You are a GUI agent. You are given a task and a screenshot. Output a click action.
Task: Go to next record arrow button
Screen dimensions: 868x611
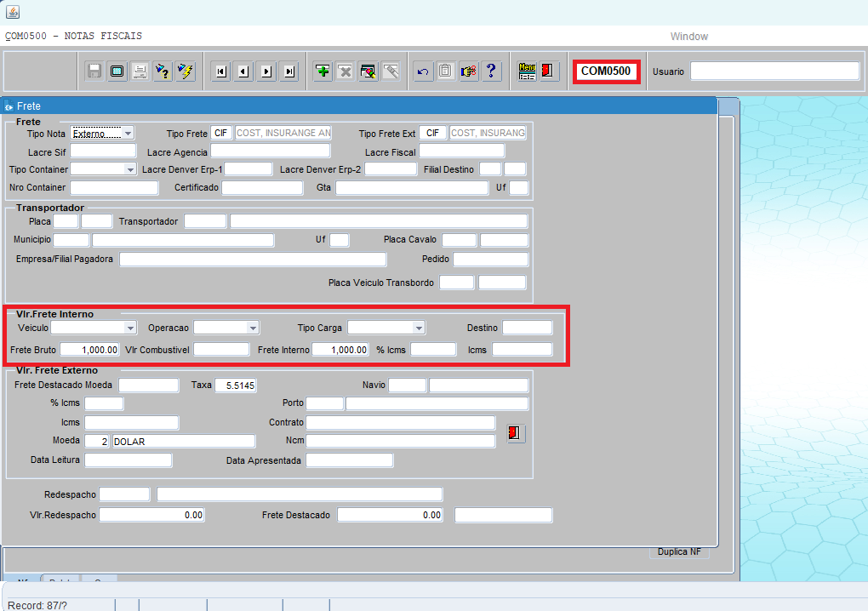(267, 71)
